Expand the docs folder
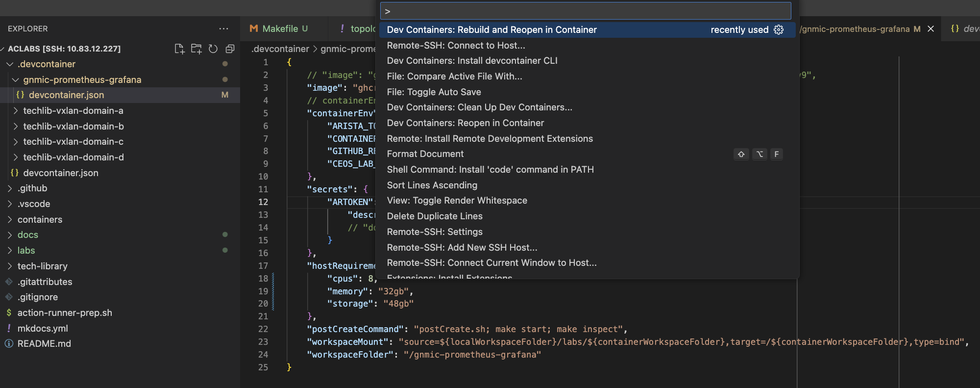This screenshot has width=980, height=388. click(x=10, y=234)
